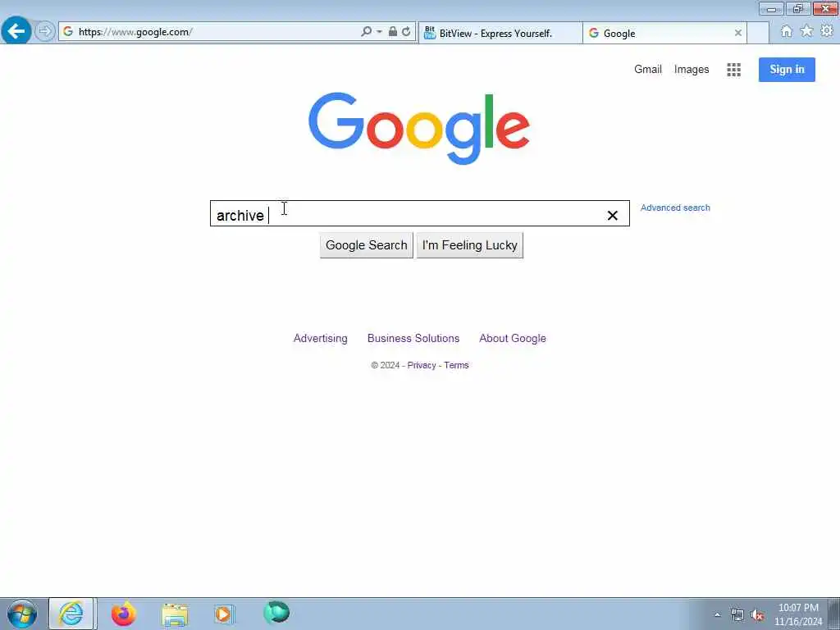Click I'm Feeling Lucky button
The image size is (840, 630).
[470, 245]
